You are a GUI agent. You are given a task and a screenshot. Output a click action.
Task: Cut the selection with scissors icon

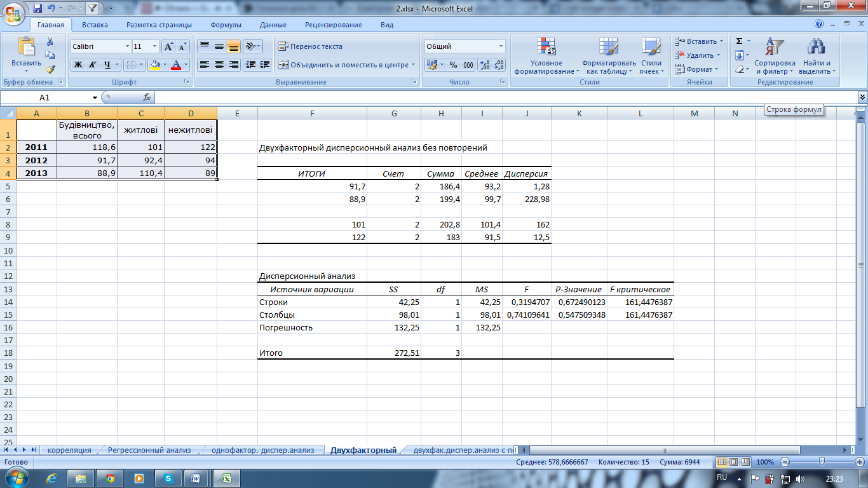coord(50,41)
